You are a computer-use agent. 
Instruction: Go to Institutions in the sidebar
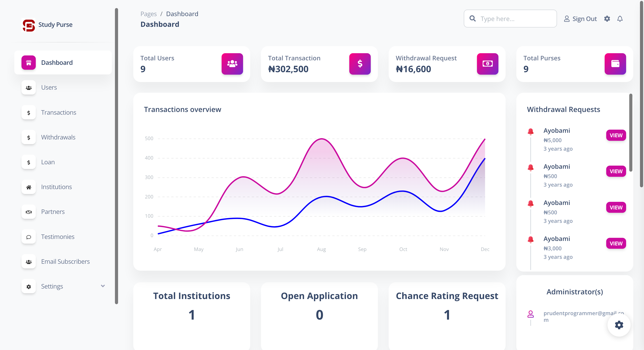tap(56, 187)
